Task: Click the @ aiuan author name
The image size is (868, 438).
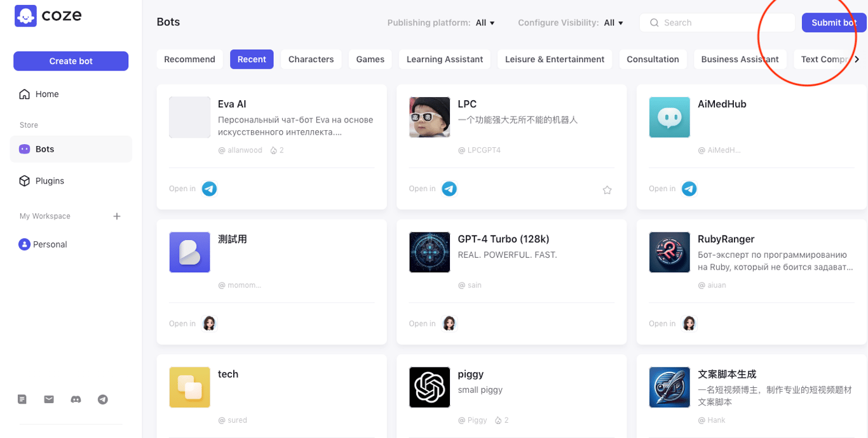Action: (x=712, y=286)
